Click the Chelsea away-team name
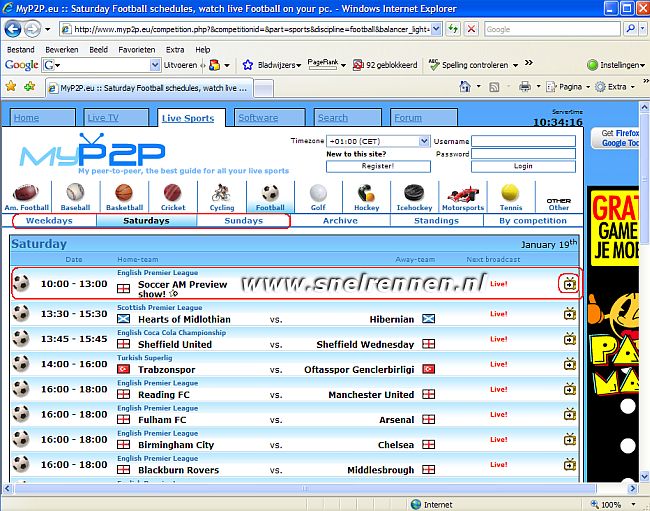Screen dimensions: 650x511 [396, 445]
